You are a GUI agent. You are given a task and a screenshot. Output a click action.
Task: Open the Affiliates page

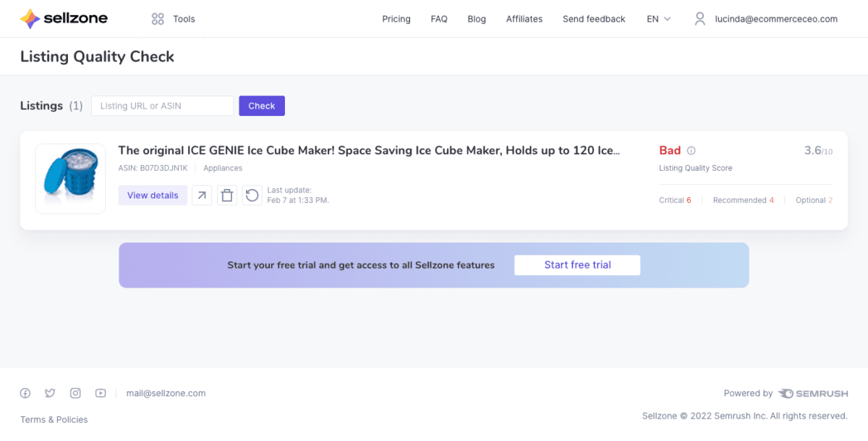(524, 19)
